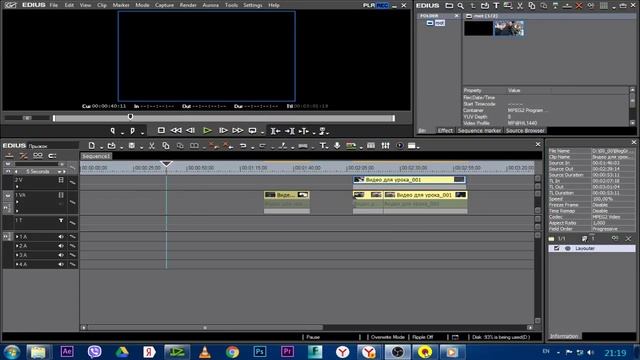Click the Undo arrow in timeline toolbar
The height and width of the screenshot is (360, 640).
(x=242, y=146)
